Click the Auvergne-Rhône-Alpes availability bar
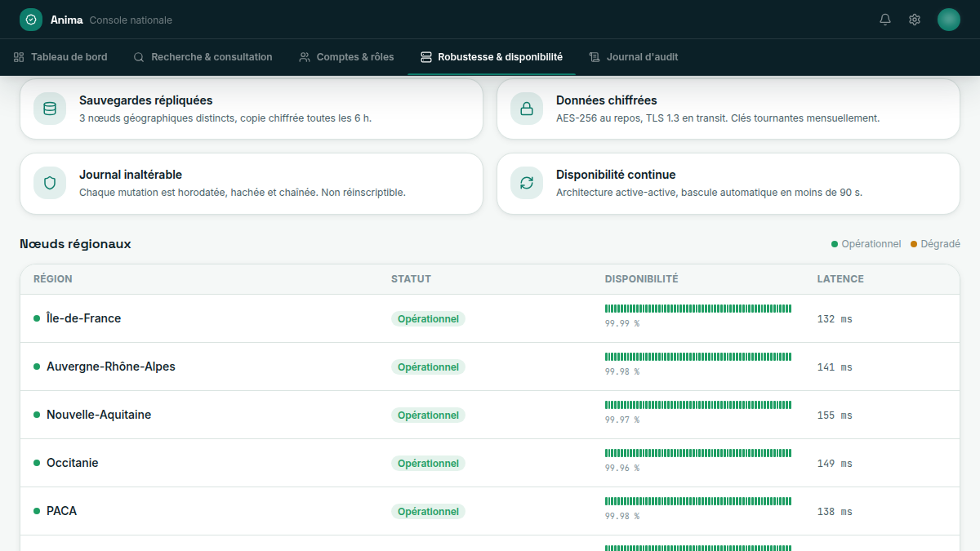The width and height of the screenshot is (980, 551). pyautogui.click(x=698, y=357)
